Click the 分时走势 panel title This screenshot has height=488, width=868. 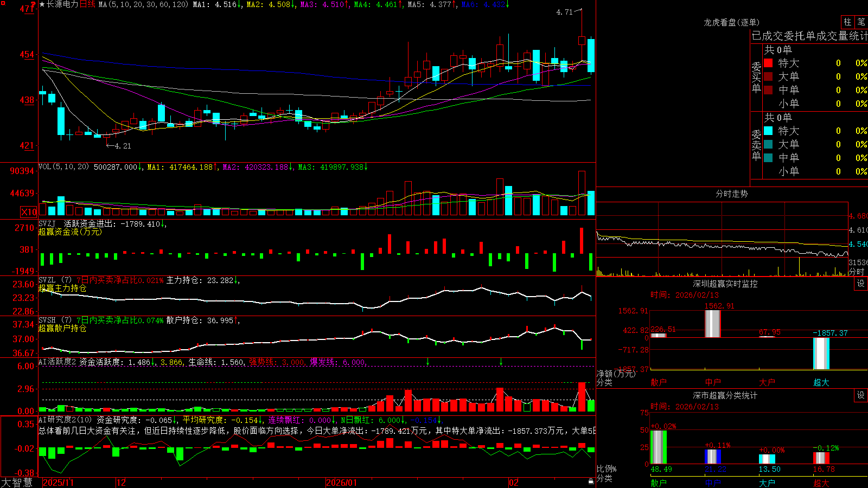tap(731, 194)
